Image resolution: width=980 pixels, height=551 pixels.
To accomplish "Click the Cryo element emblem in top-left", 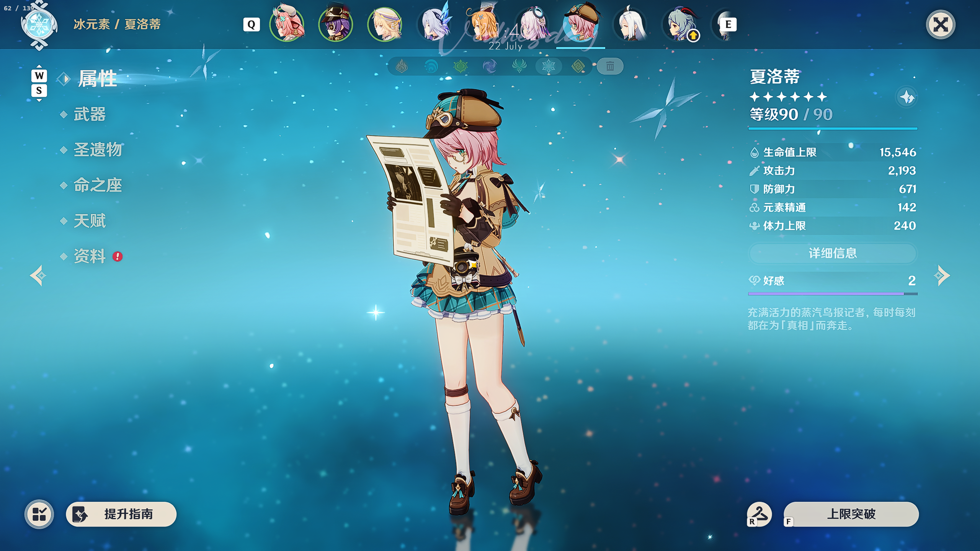I will coord(39,25).
